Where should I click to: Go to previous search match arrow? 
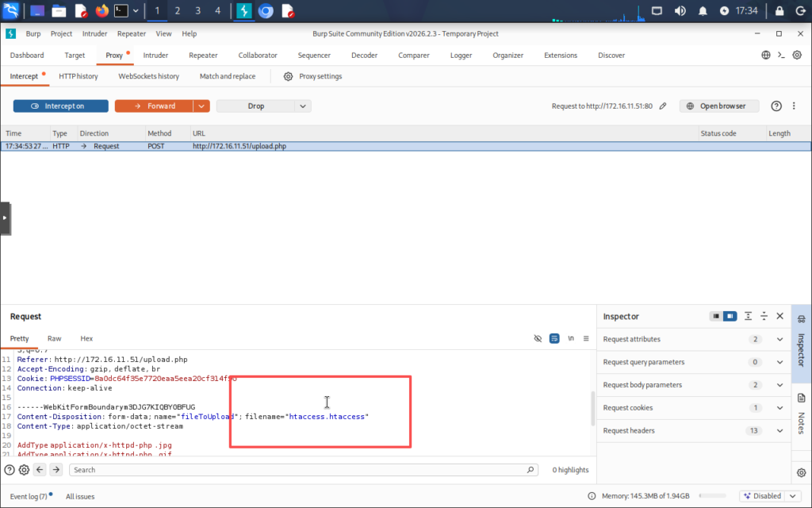pyautogui.click(x=40, y=470)
